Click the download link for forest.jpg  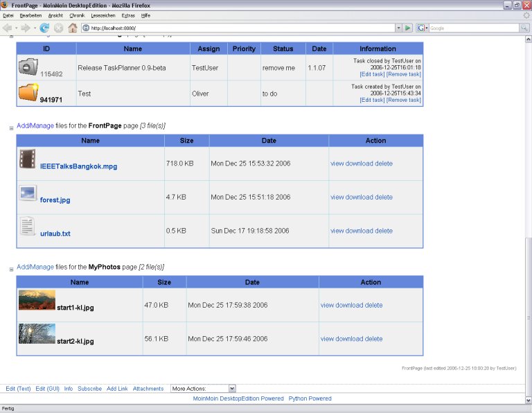point(361,197)
